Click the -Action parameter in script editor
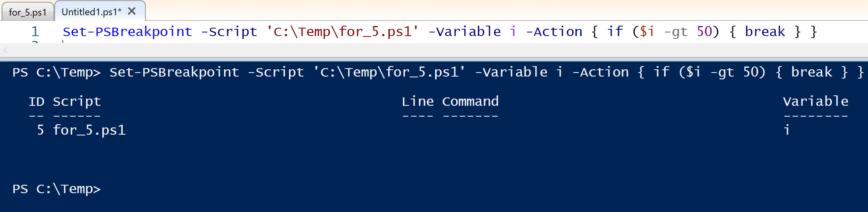This screenshot has height=212, width=868. [554, 31]
